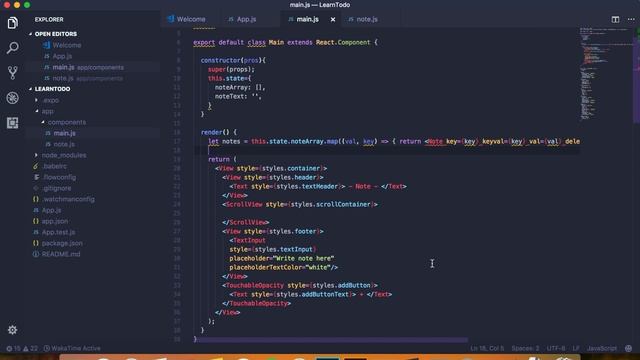Click the TouchableOpacity opening tag line
The width and height of the screenshot is (640, 360).
point(300,285)
